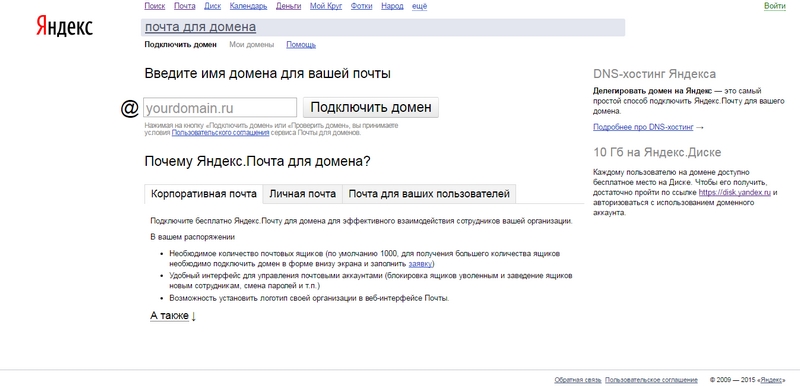
Task: Go to Диск in top navigation
Action: tap(212, 6)
